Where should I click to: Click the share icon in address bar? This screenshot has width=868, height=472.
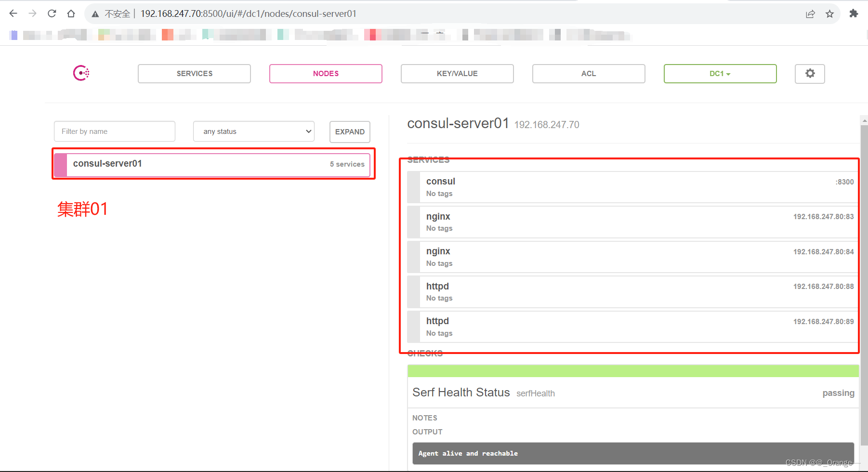(811, 13)
